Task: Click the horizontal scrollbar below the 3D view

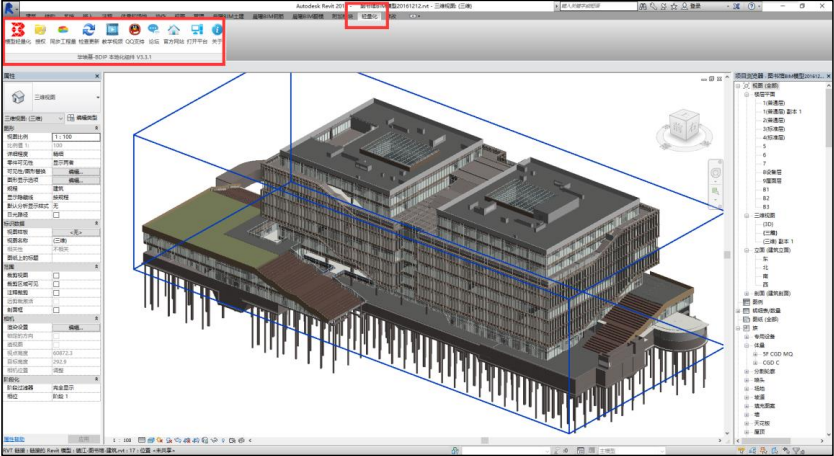Action: [x=484, y=441]
